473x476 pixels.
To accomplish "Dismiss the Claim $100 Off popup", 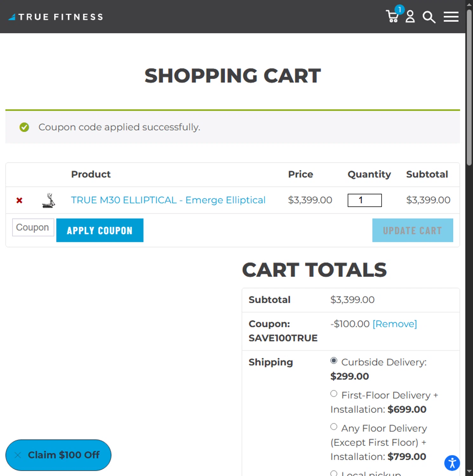I will [18, 455].
